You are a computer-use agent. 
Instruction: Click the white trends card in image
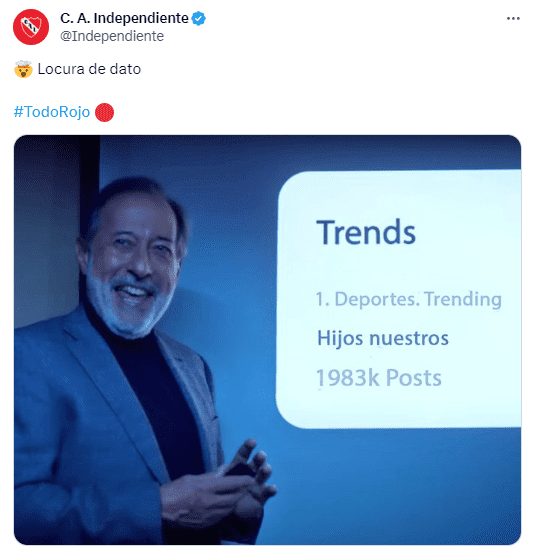click(x=399, y=300)
